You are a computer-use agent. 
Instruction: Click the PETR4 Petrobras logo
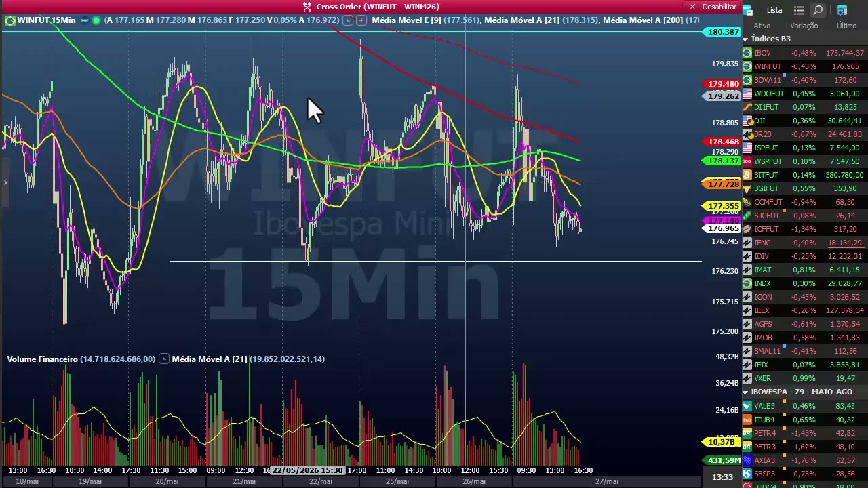747,433
